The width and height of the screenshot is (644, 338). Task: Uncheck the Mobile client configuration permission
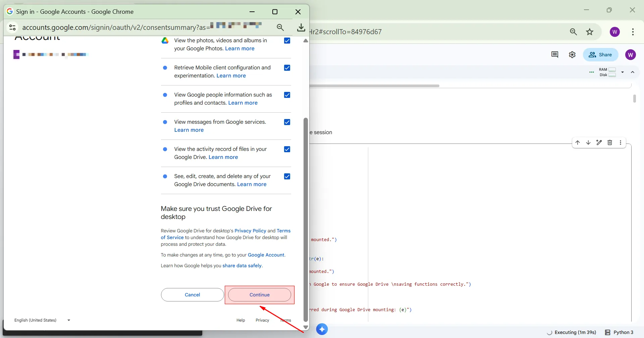(x=287, y=68)
